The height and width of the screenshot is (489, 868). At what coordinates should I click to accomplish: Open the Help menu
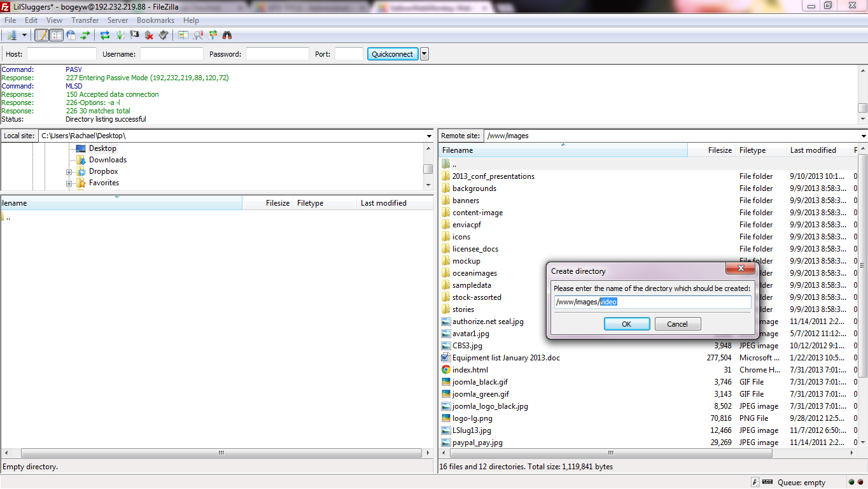(x=191, y=20)
